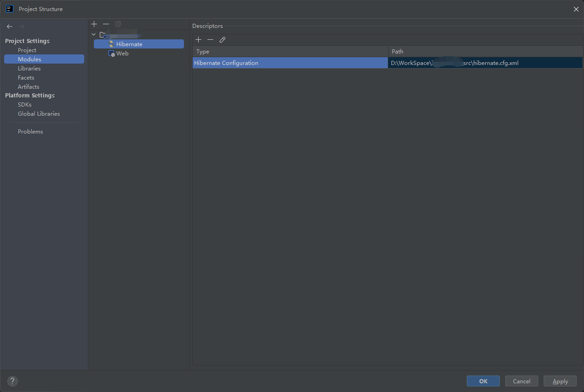Viewport: 584px width, 392px height.
Task: Select the Hibernate facet in the tree
Action: 139,44
